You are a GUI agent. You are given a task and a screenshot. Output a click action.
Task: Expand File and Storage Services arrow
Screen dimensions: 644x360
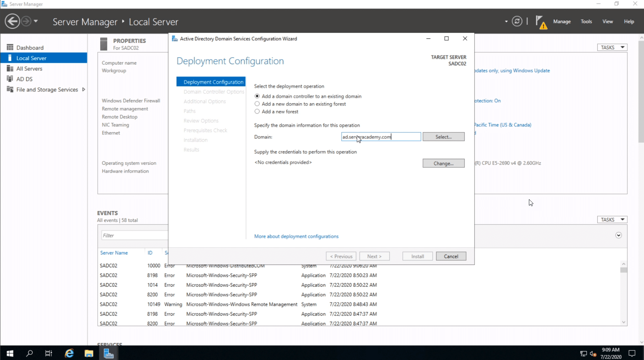(84, 89)
